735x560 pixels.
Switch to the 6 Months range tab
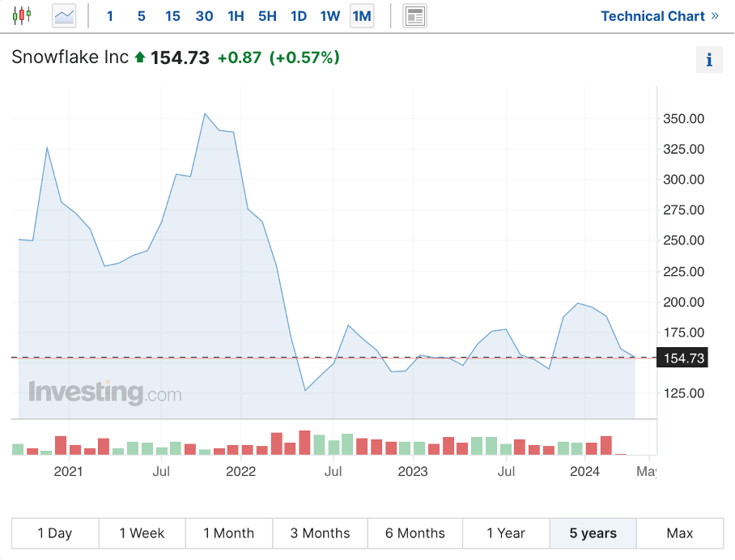[x=415, y=532]
